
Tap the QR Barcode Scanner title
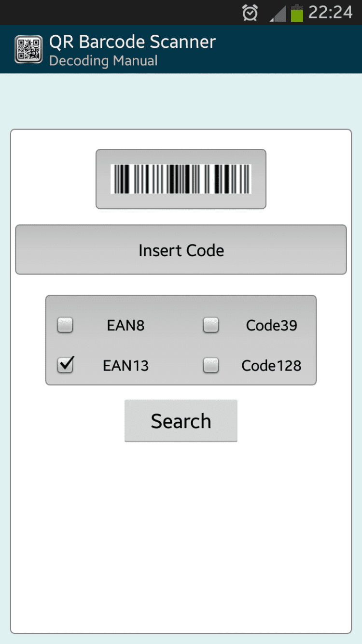point(132,42)
